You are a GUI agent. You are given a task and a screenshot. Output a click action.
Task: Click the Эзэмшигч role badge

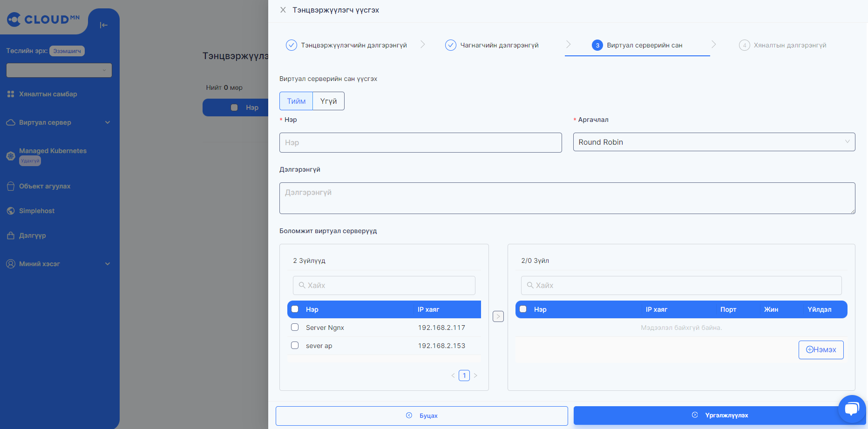tap(67, 51)
